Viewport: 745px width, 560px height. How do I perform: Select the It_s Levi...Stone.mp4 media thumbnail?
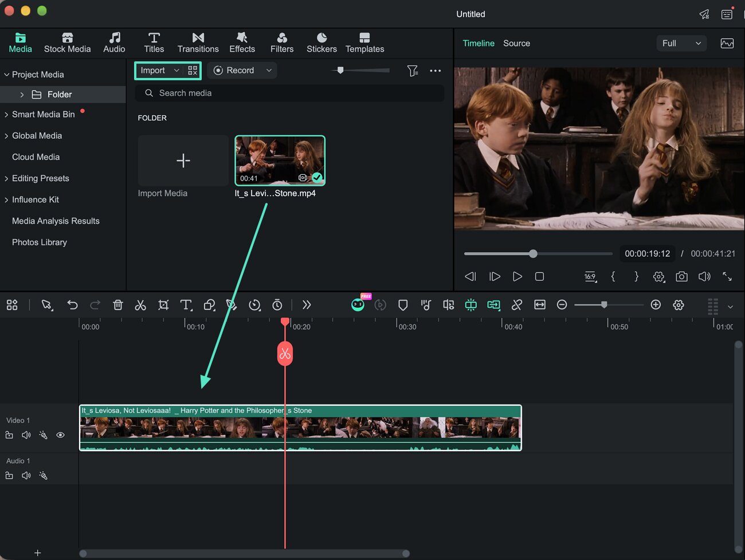tap(280, 160)
